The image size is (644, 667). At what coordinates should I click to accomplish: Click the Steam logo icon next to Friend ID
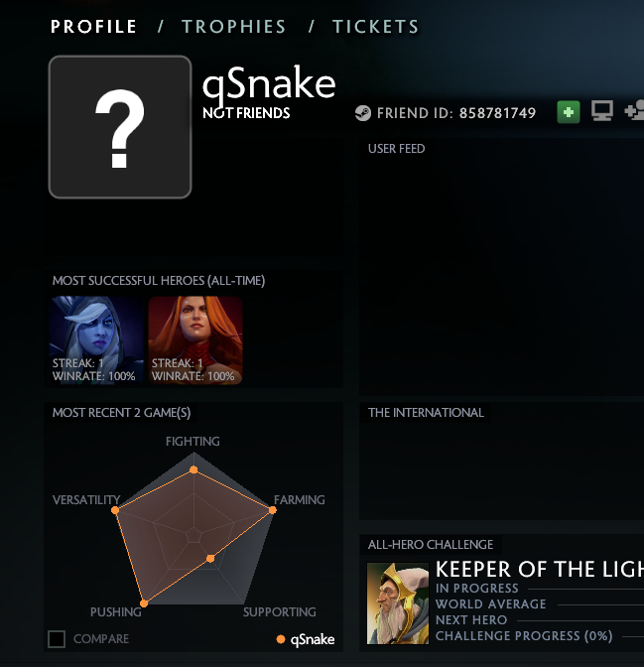[x=363, y=113]
